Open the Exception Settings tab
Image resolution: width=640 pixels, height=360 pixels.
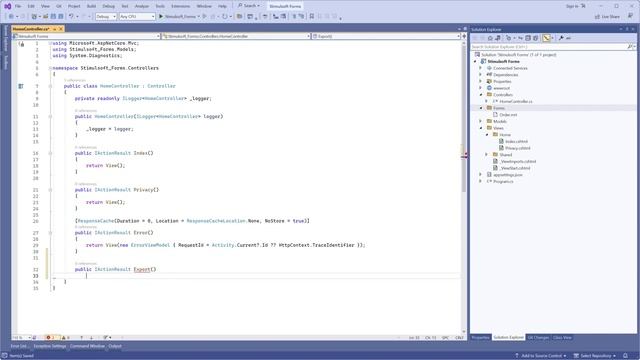(50, 346)
